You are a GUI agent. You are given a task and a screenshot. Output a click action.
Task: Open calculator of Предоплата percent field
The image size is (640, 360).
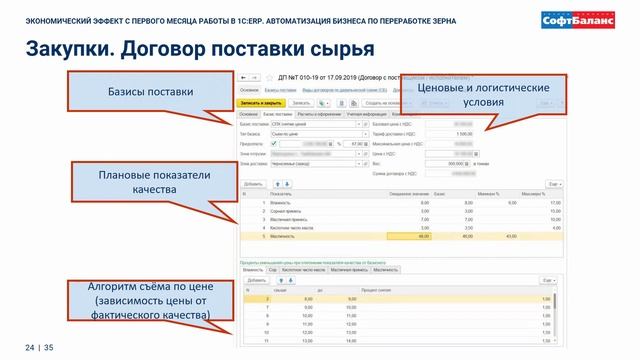coord(366,144)
